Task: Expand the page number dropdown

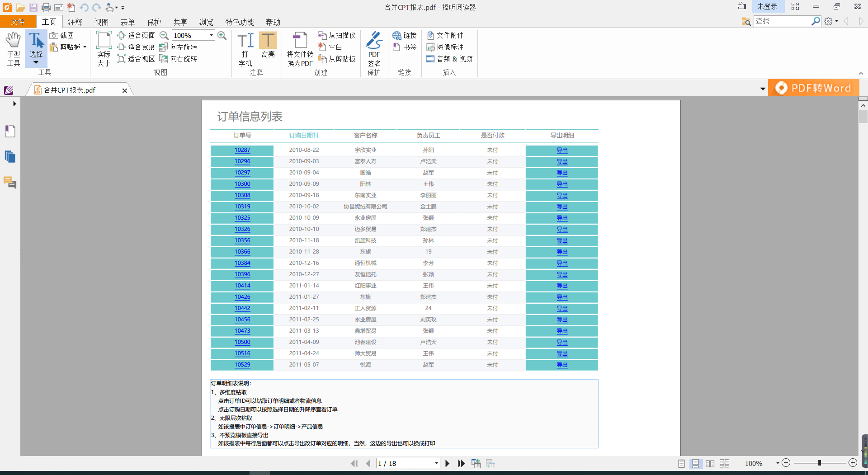Action: pos(436,463)
